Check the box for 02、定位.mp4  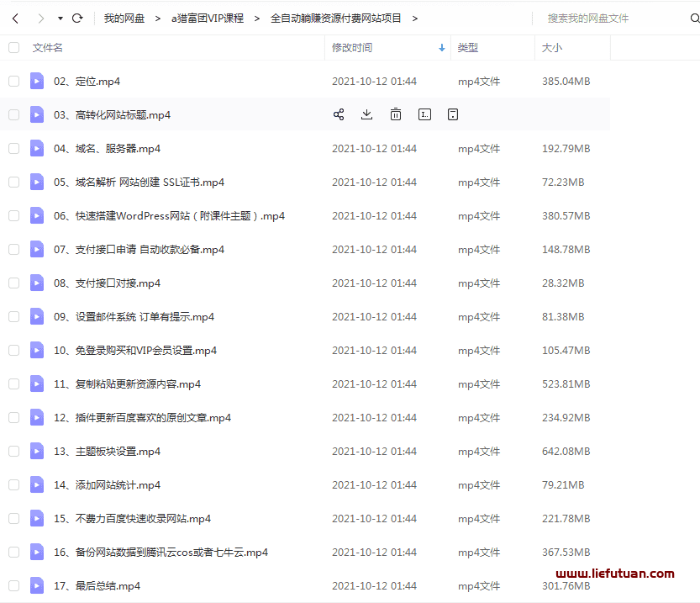click(x=13, y=81)
